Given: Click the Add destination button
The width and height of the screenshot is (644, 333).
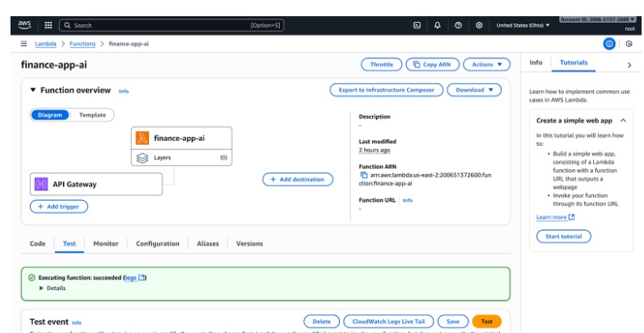Looking at the screenshot, I should [x=298, y=179].
